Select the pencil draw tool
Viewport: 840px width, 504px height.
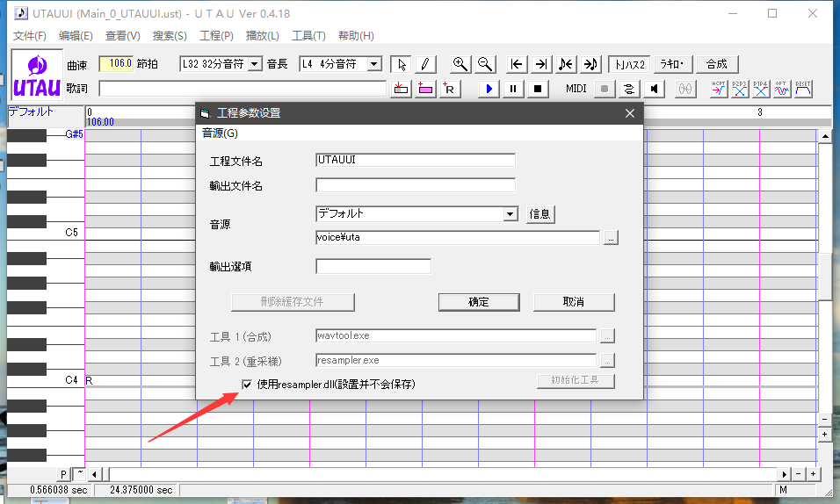coord(425,64)
